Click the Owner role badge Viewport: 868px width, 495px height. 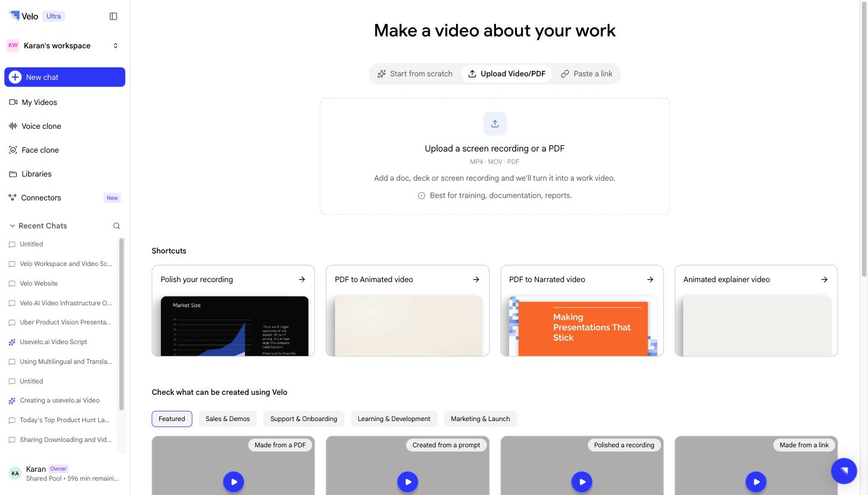tap(58, 469)
